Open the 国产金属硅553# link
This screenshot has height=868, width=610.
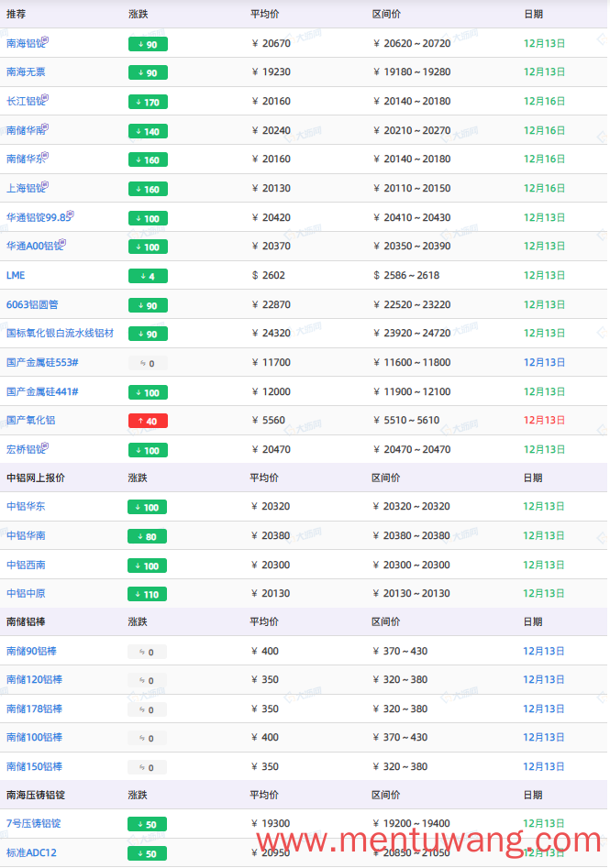point(42,363)
